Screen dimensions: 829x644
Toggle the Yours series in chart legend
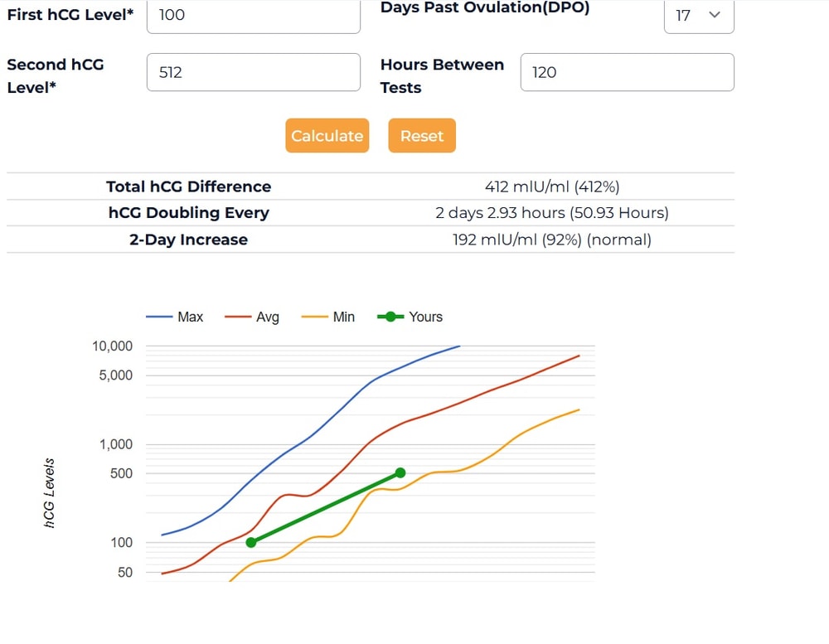click(410, 317)
